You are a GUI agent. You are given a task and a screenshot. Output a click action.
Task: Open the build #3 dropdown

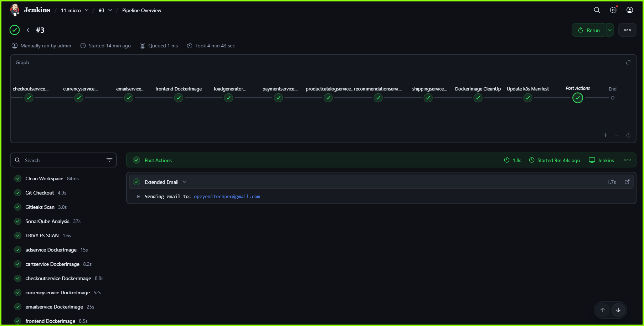click(110, 10)
